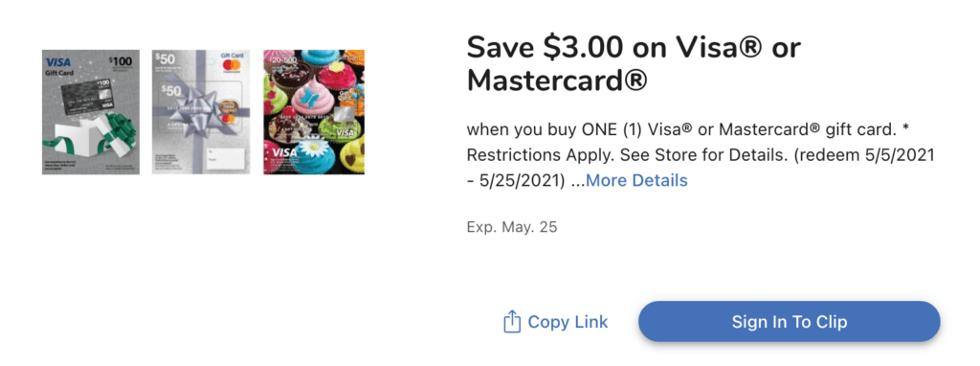Click the $50 label atop the Mastercard card
The image size is (980, 366).
point(164,57)
